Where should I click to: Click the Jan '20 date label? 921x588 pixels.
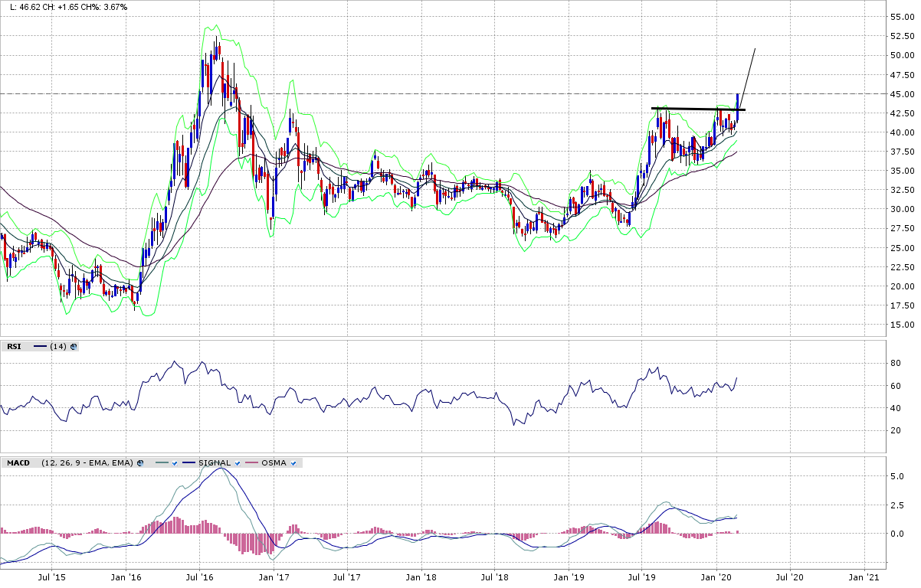[716, 576]
